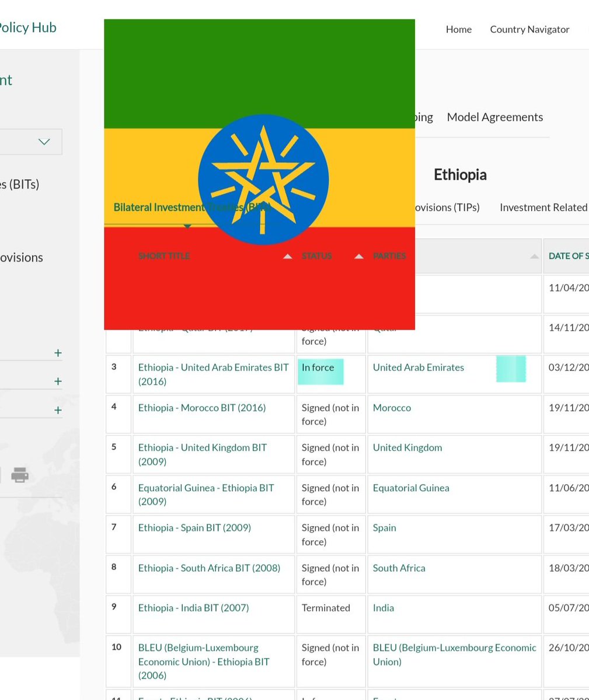Screen dimensions: 589x700
Task: Sort the Parties column with its arrow
Action: point(534,256)
